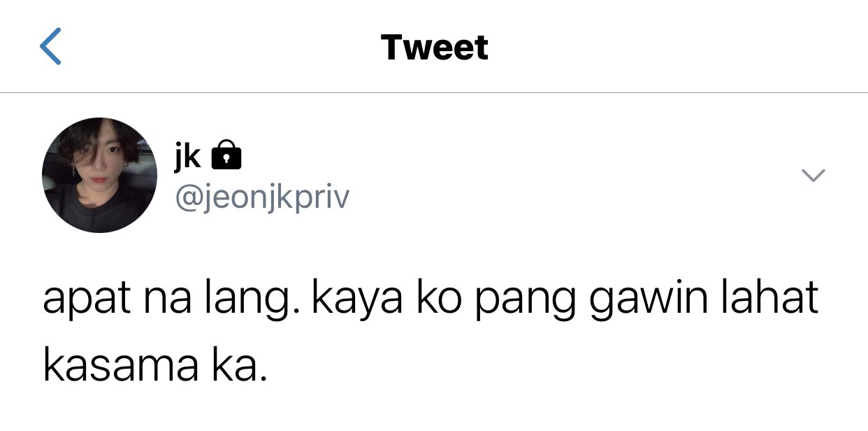Tap the first line of the tweet text
This screenshot has width=868, height=431.
pos(431,301)
